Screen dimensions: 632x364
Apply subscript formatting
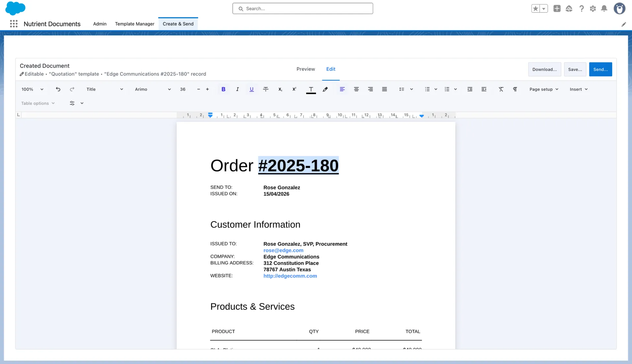(280, 89)
